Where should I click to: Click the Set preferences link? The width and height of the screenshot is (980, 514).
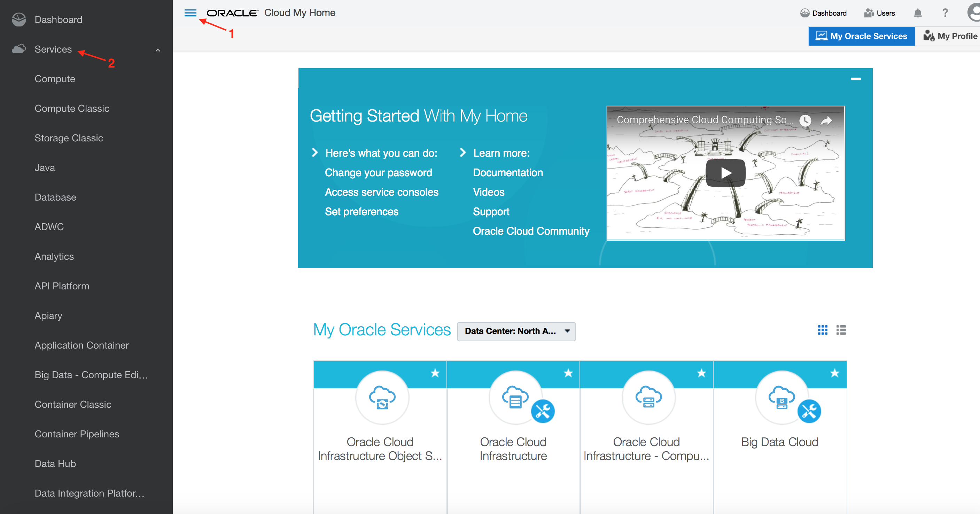pyautogui.click(x=361, y=211)
